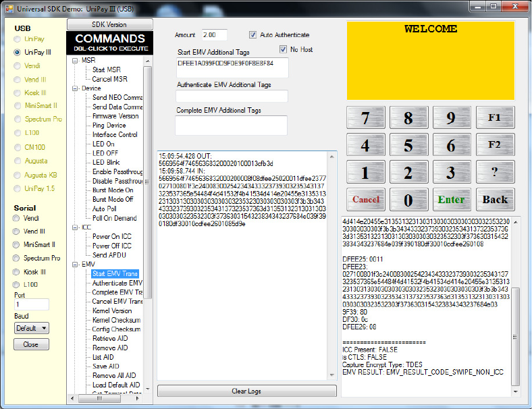Viewport: 532px width, 409px height.
Task: Tap keypad digit 9
Action: (x=452, y=117)
